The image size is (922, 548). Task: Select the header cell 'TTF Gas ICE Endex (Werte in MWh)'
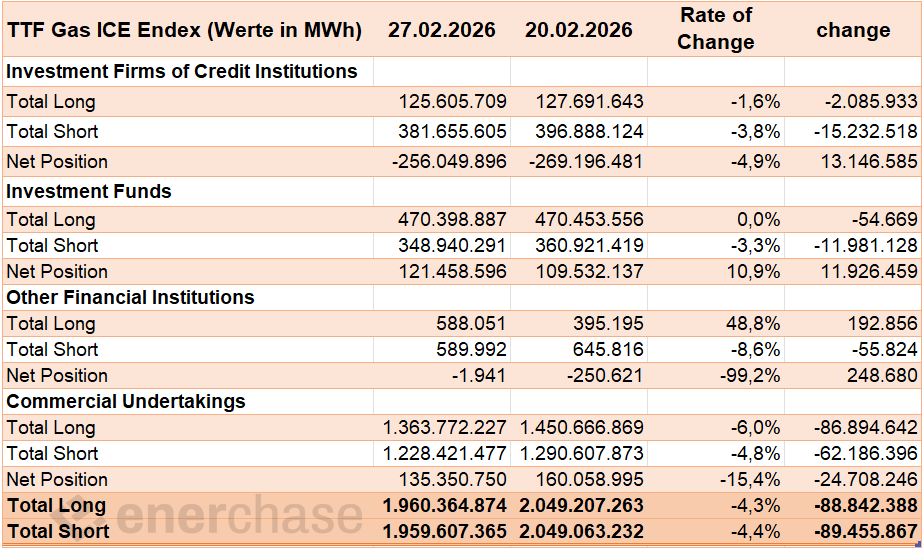pos(184,30)
